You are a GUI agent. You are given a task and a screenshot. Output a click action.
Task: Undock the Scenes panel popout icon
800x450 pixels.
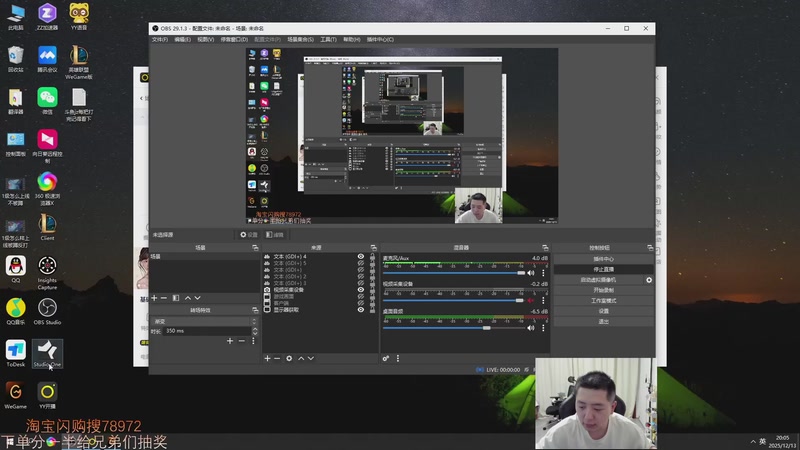click(x=255, y=247)
